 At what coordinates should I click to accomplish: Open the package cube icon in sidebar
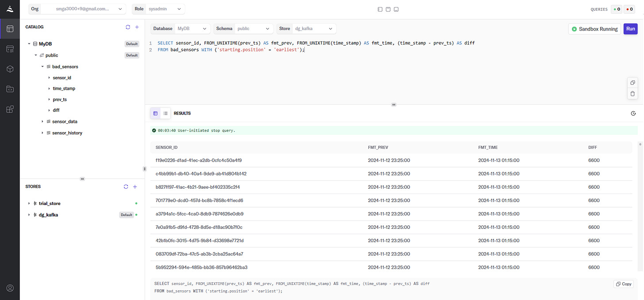pyautogui.click(x=10, y=69)
